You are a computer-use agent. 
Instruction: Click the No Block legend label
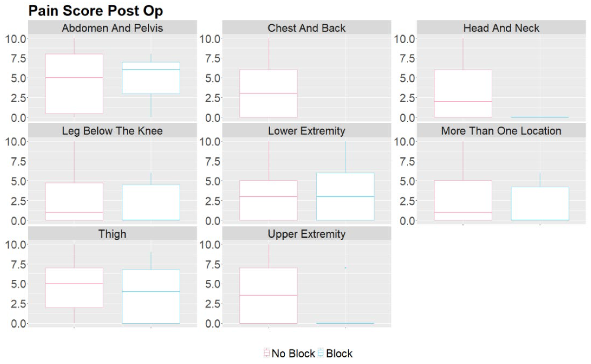[293, 354]
